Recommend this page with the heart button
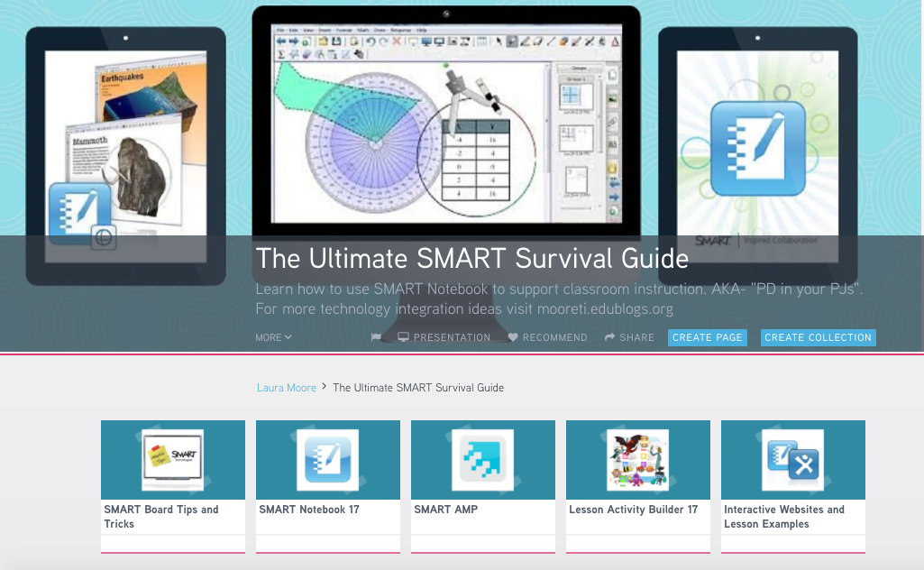This screenshot has width=924, height=570. coord(547,337)
